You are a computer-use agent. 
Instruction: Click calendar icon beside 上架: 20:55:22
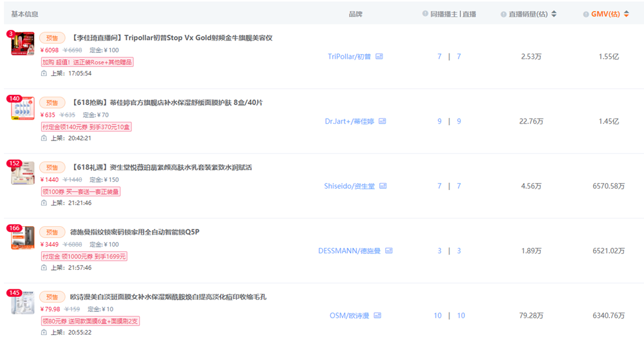coord(44,332)
